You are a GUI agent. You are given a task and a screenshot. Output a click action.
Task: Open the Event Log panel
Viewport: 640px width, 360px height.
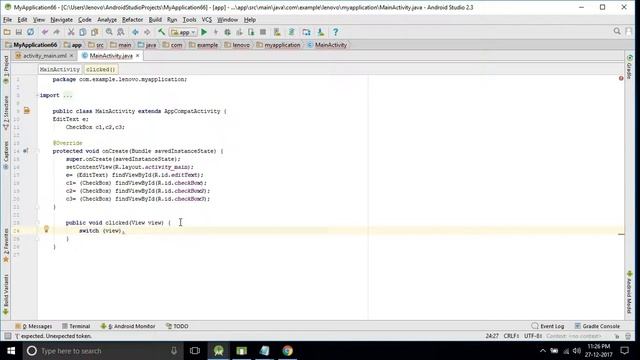pos(548,326)
